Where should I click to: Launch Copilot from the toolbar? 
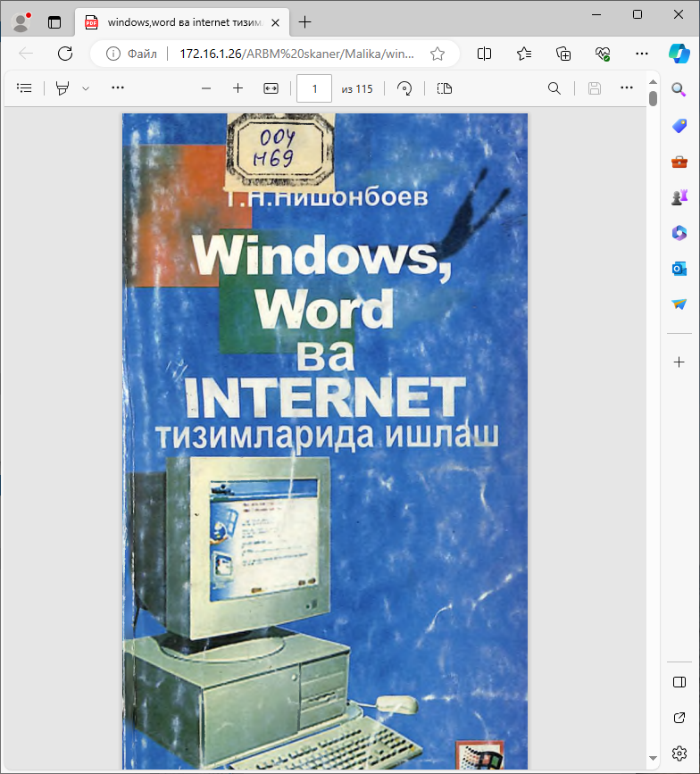point(679,54)
